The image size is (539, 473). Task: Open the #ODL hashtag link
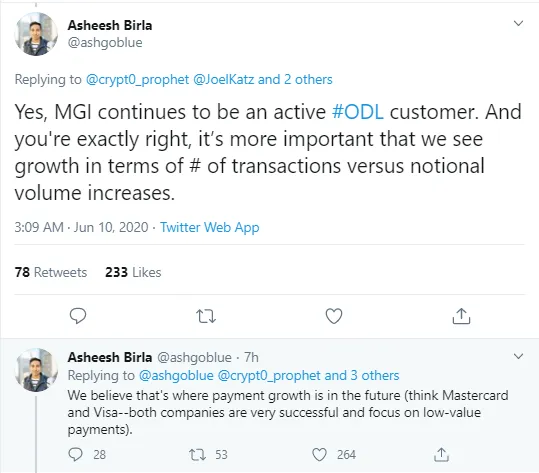358,112
